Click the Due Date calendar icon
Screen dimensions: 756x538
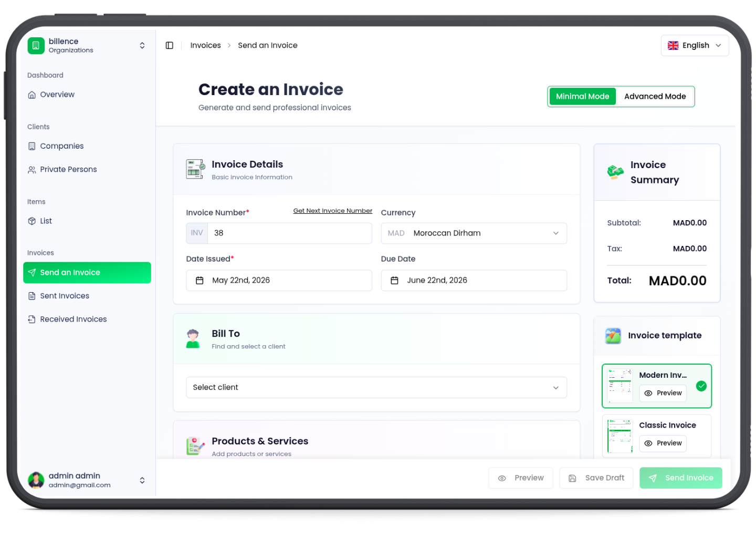[x=394, y=281]
